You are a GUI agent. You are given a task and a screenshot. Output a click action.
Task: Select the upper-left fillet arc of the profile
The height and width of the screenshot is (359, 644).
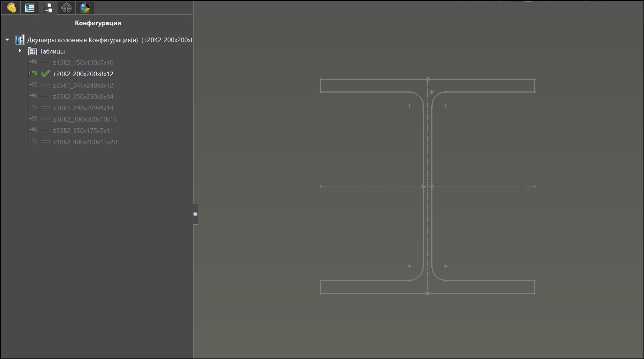click(x=419, y=96)
